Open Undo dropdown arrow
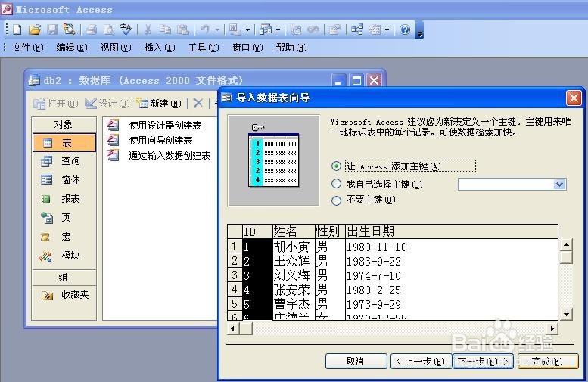 217,30
